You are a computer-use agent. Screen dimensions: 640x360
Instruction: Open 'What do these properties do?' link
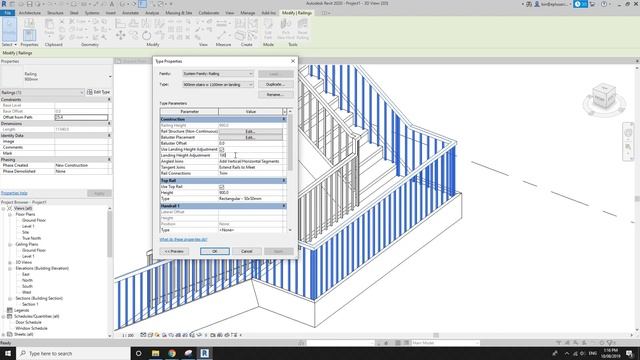[184, 240]
